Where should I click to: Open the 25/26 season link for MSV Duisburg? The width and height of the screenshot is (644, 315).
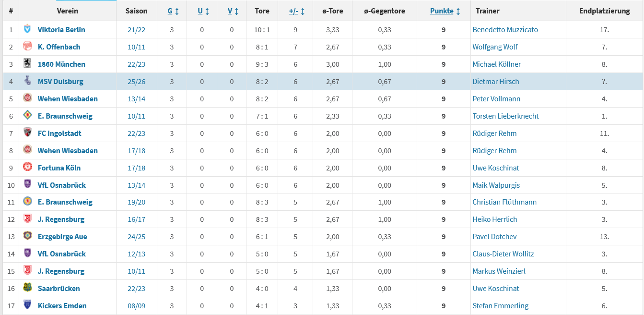tap(136, 82)
